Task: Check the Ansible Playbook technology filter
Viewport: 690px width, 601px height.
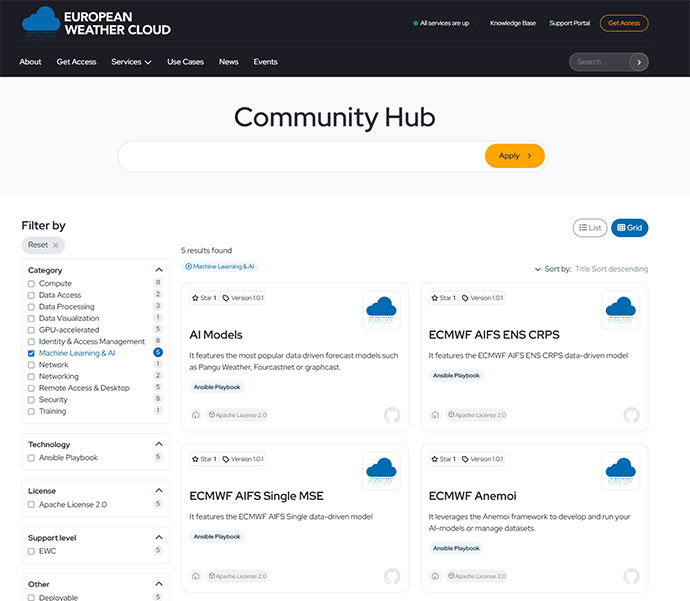Action: (31, 458)
